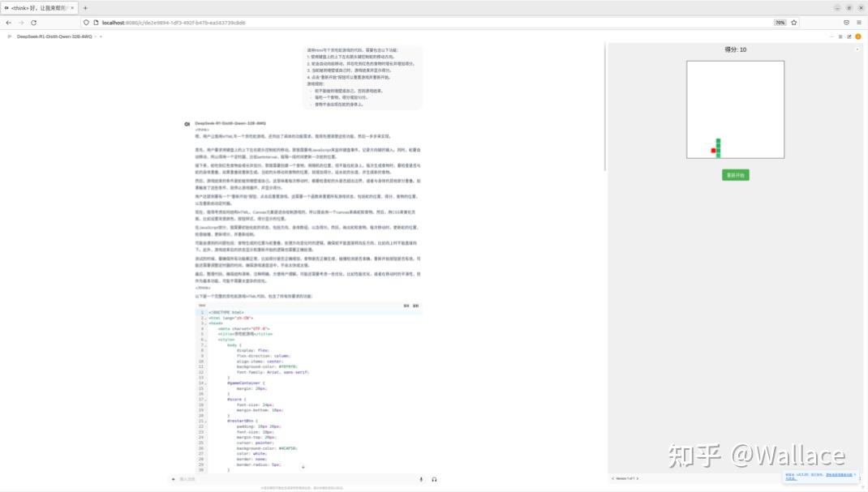868x492 pixels.
Task: Collapse code fold at line 3 head
Action: 205,323
